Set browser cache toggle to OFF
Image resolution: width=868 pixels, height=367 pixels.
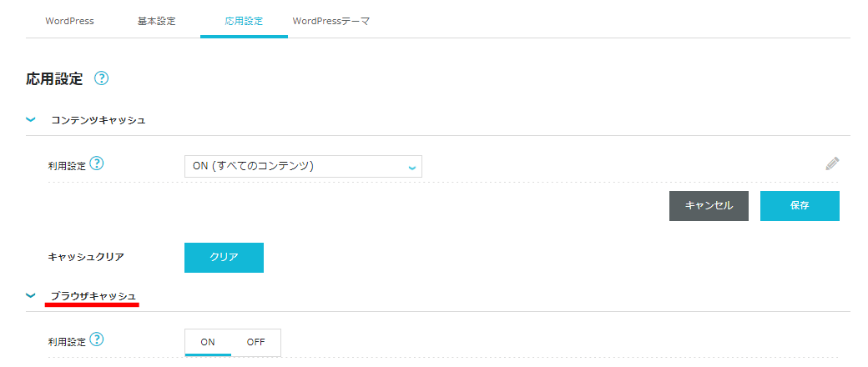(x=255, y=342)
